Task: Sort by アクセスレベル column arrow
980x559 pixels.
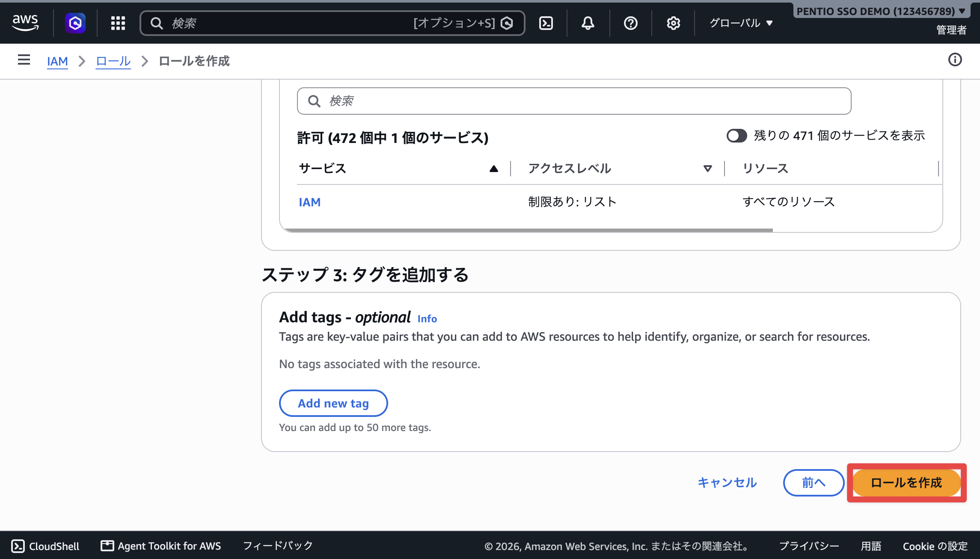Action: pos(708,169)
